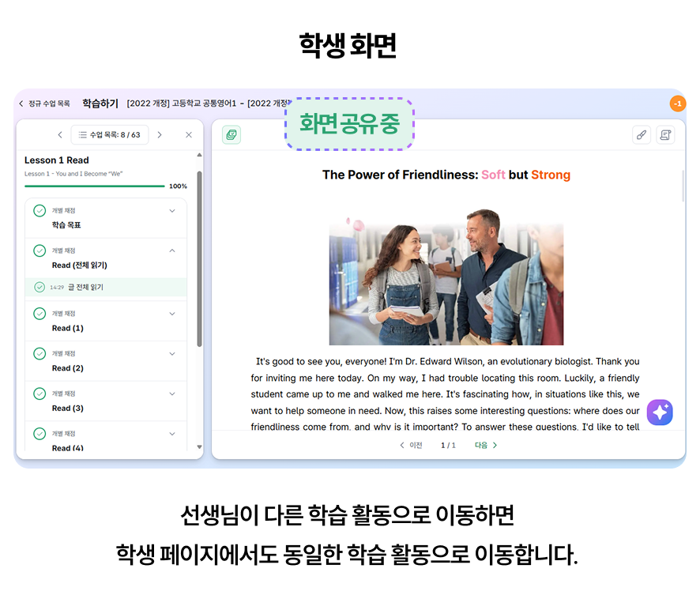Open the note memo icon

click(x=665, y=135)
